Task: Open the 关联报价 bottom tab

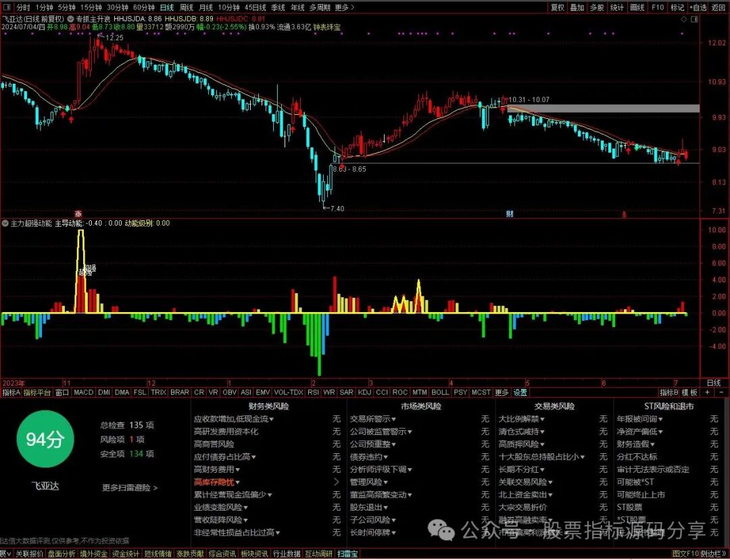Action: point(29,554)
